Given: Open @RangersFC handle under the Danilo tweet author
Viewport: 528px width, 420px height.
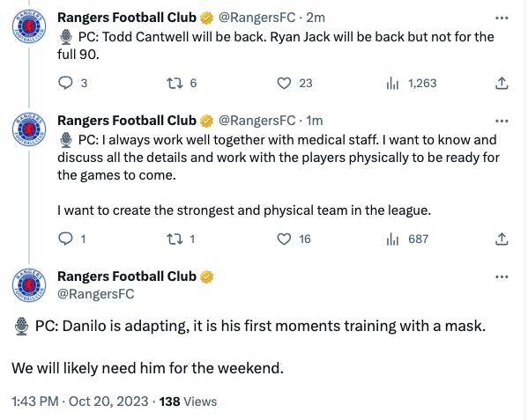Looking at the screenshot, I should [x=95, y=294].
